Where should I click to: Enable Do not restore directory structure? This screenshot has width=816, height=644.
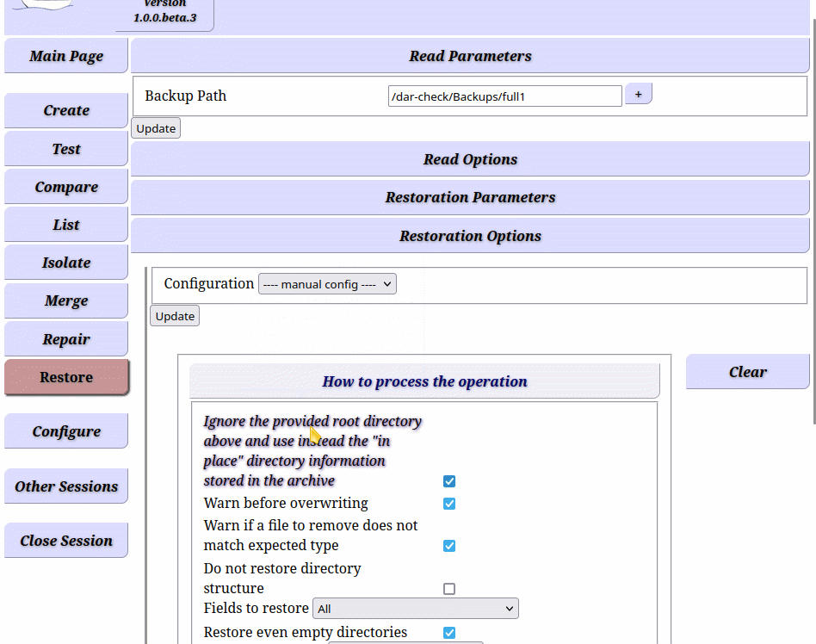coord(449,589)
